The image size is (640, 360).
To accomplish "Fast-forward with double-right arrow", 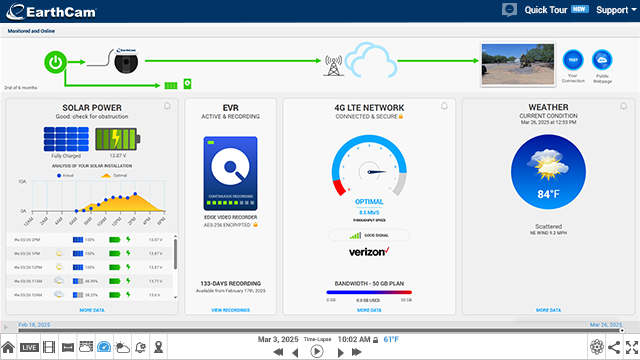I will tap(356, 352).
